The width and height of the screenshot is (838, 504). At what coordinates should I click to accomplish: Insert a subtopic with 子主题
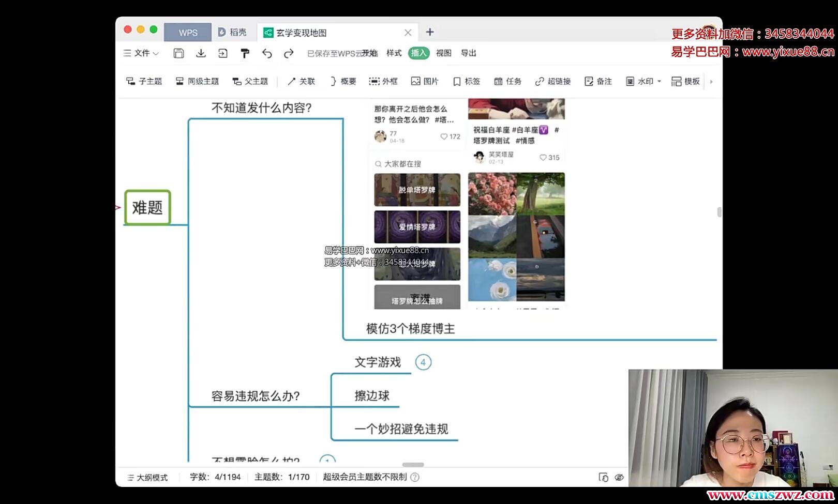tap(144, 81)
